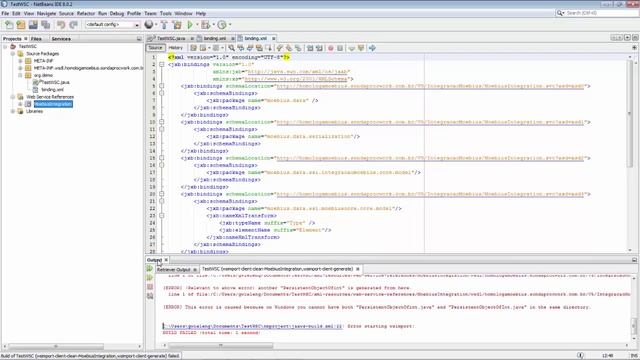This screenshot has height=360, width=640.
Task: Open dropdown arrow beside Run Project icon
Action: (197, 25)
